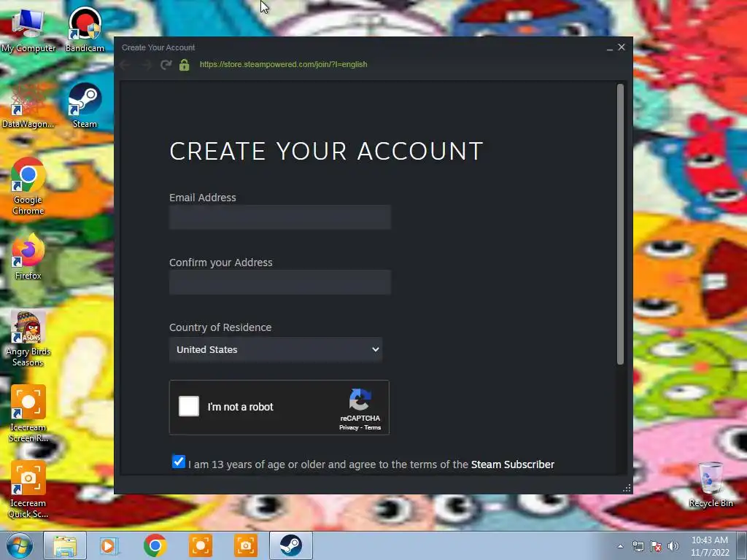Open the Action Center flag icon

656,546
